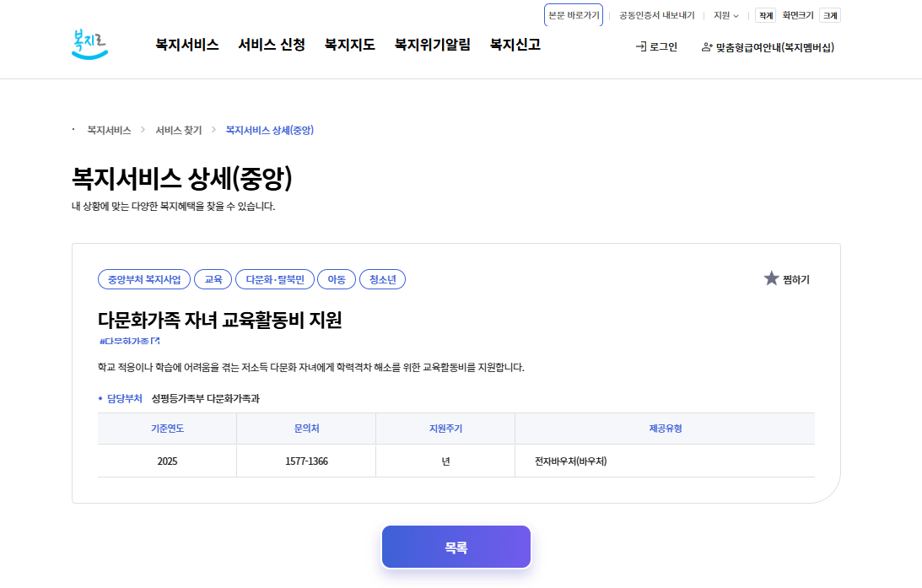Click the #다문화가족 hashtag link
Screen dimensions: 922x588
[123, 341]
